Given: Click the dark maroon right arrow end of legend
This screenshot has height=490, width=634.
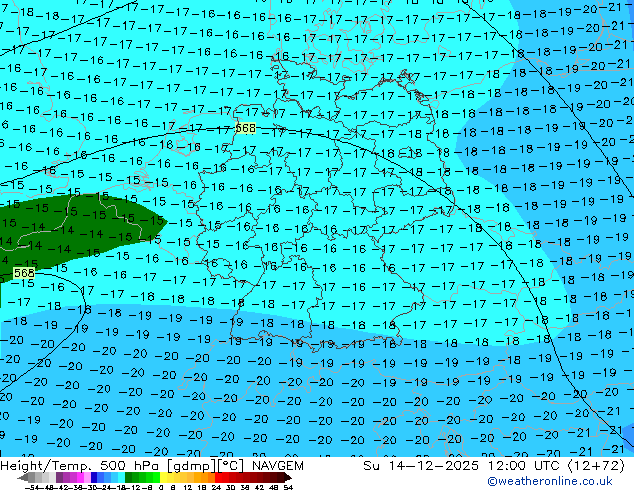Looking at the screenshot, I should tap(287, 477).
